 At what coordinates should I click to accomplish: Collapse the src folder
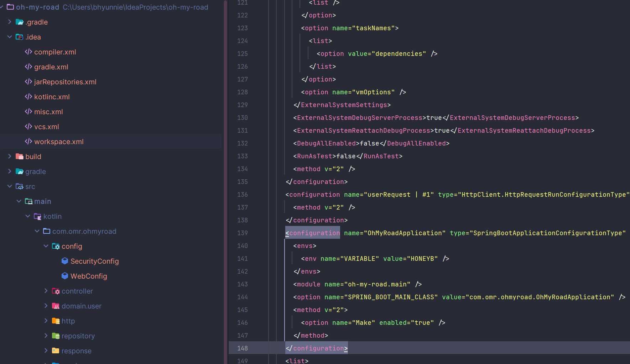click(10, 186)
